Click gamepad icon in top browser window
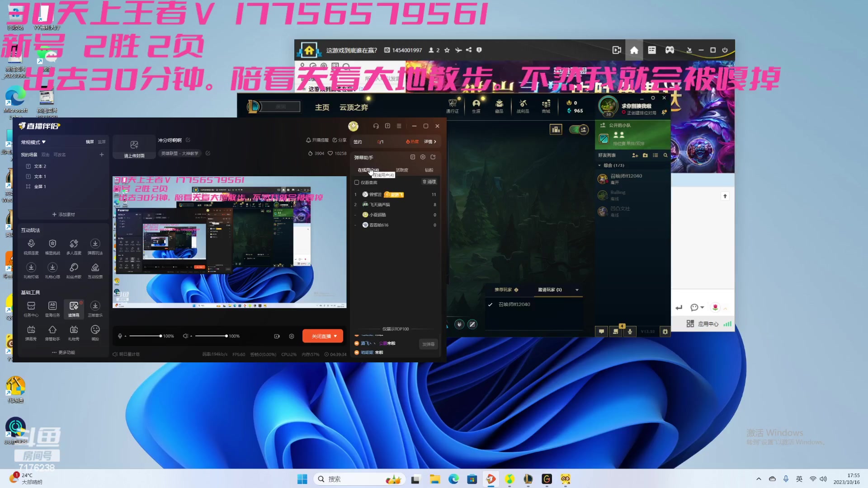 coord(670,50)
